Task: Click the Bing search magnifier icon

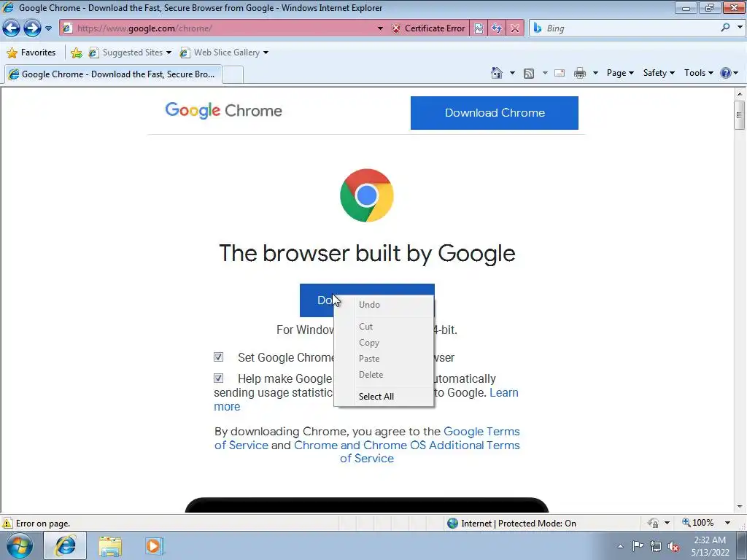Action: 725,28
